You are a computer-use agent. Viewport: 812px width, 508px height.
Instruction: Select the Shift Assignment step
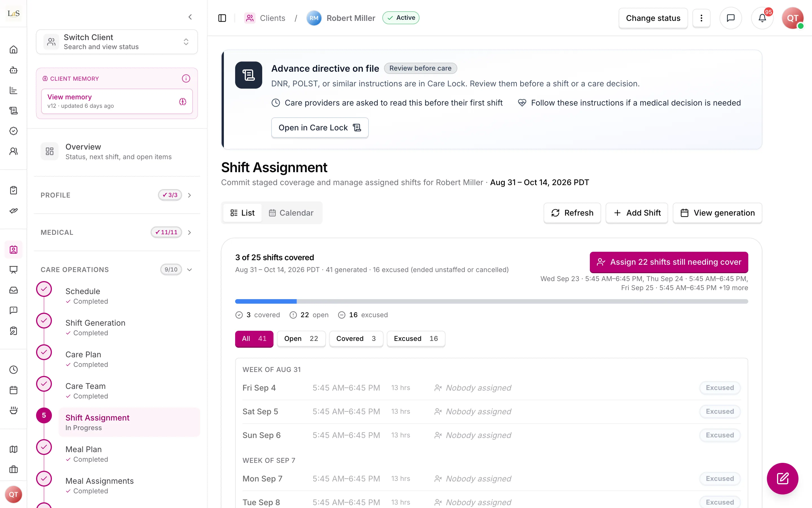(129, 422)
